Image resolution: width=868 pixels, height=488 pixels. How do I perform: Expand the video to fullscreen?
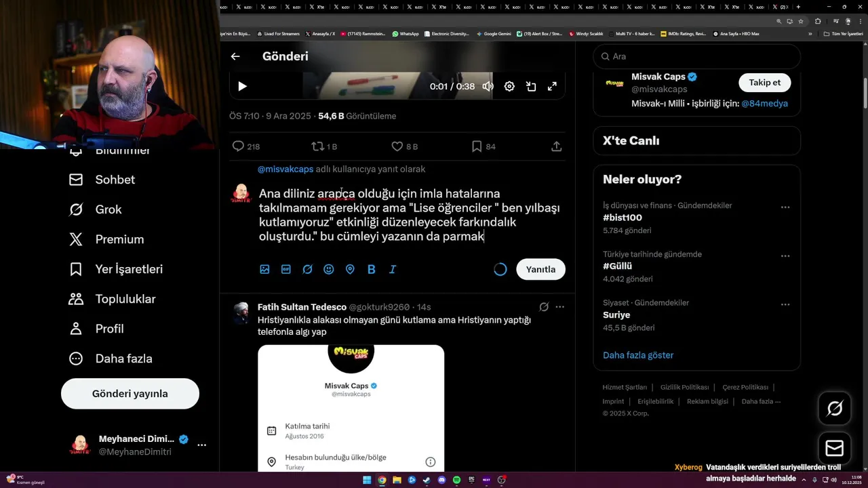[x=552, y=86]
